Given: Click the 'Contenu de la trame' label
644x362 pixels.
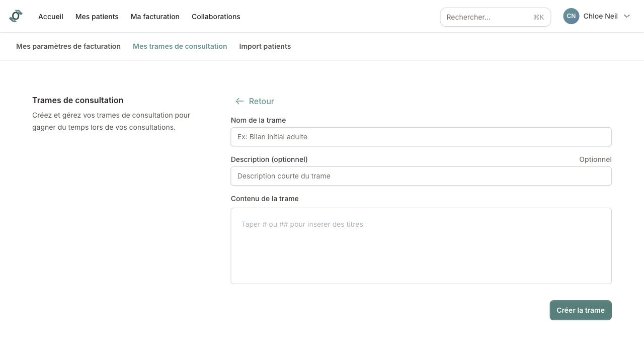Looking at the screenshot, I should 265,199.
